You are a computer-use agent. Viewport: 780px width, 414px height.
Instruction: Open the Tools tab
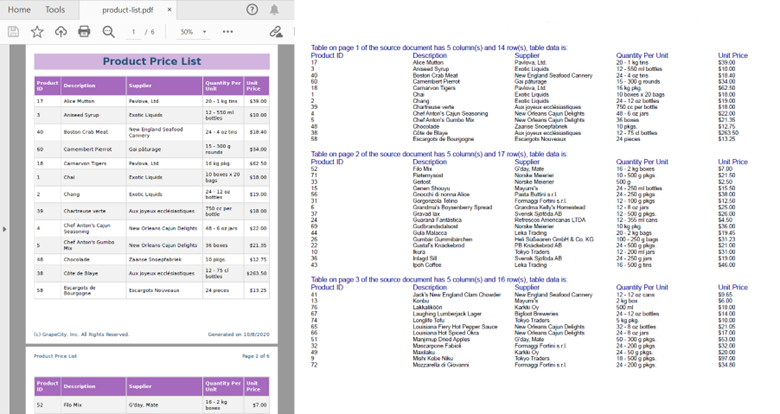point(55,9)
